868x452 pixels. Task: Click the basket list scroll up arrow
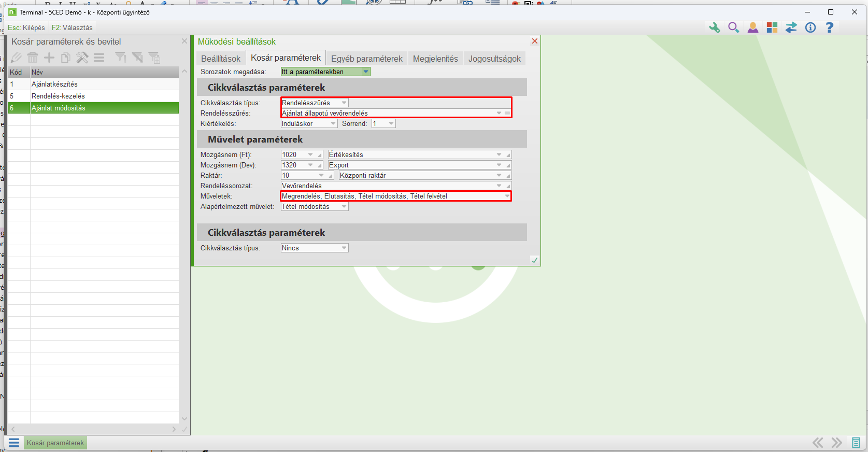pyautogui.click(x=184, y=71)
